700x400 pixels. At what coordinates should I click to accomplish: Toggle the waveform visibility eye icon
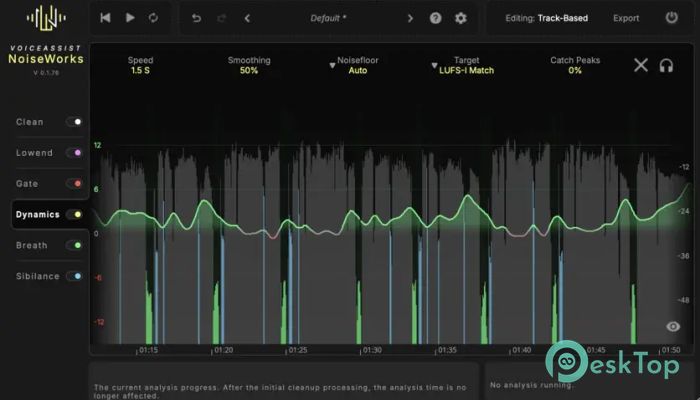tap(673, 326)
